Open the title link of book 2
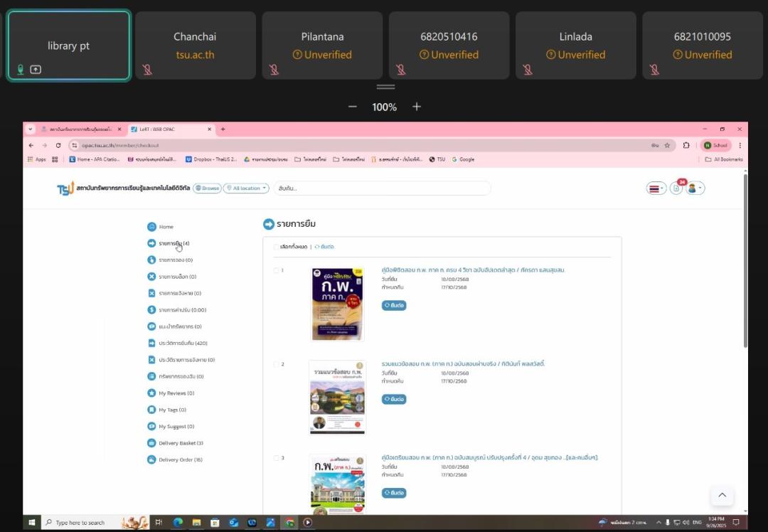Screen dimensions: 768x532 [x=463, y=364]
